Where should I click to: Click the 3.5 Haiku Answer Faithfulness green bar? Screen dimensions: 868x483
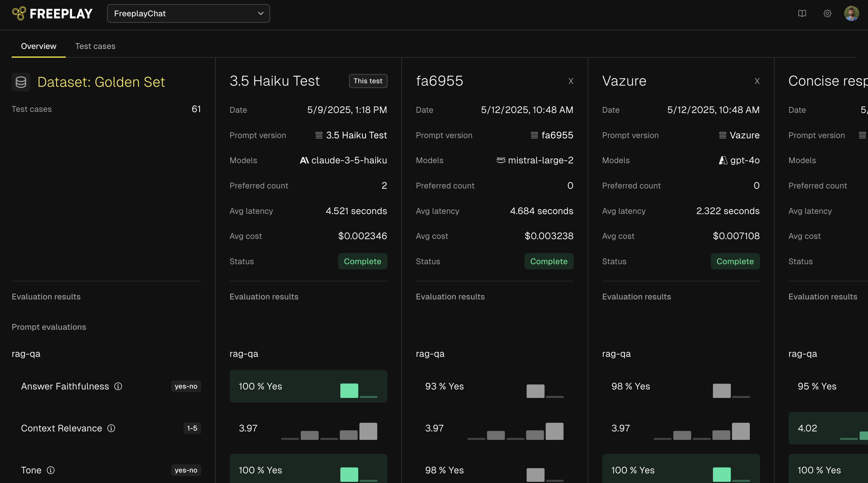point(349,390)
